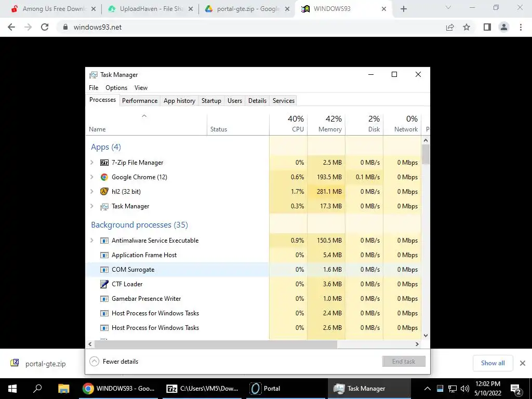The height and width of the screenshot is (399, 532).
Task: Click the process list scroll down arrow
Action: coord(426,336)
